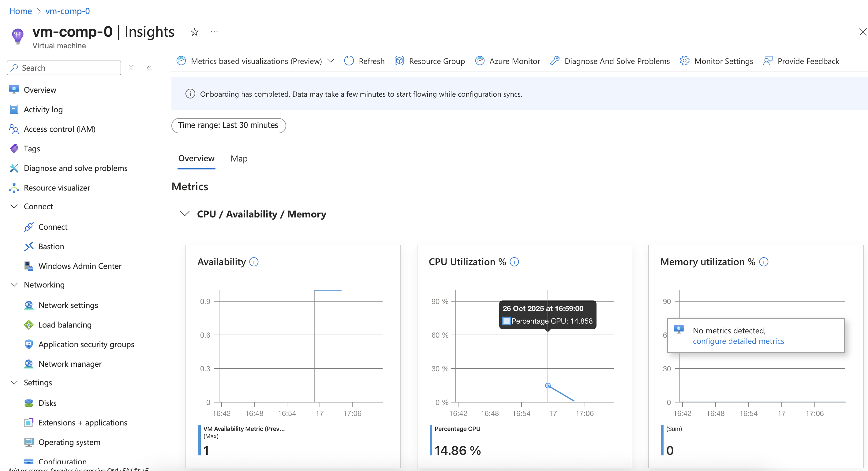Click the Availability info icon
Screen dimensions: 868x471
point(254,261)
